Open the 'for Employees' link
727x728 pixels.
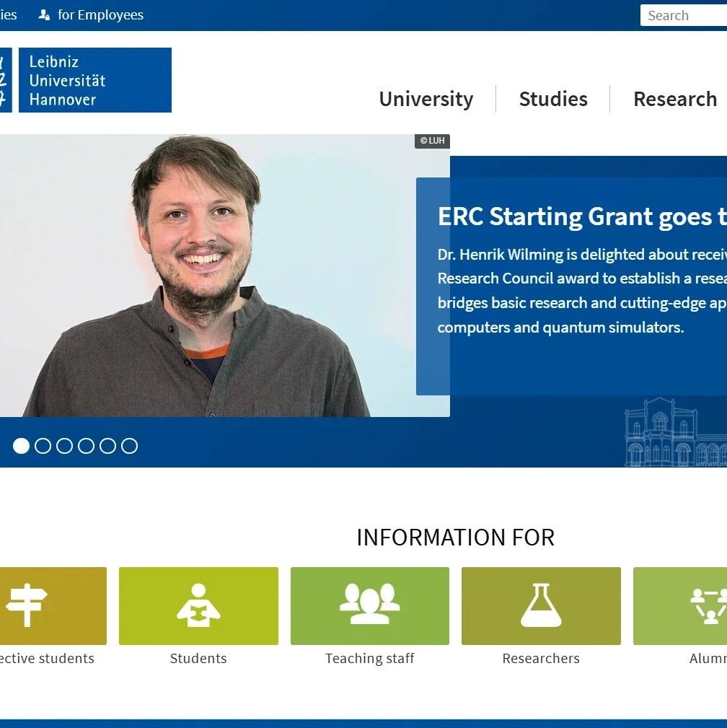coord(100,15)
